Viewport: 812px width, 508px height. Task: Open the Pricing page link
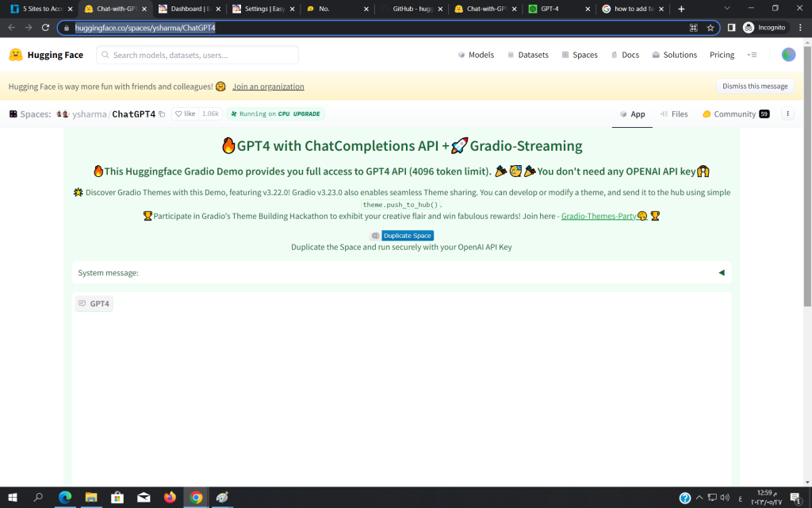click(722, 55)
